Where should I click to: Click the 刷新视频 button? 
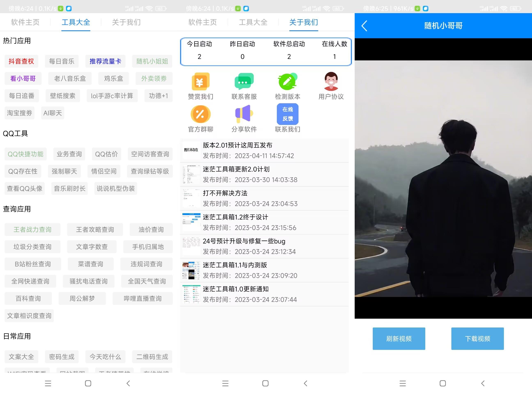tap(399, 338)
